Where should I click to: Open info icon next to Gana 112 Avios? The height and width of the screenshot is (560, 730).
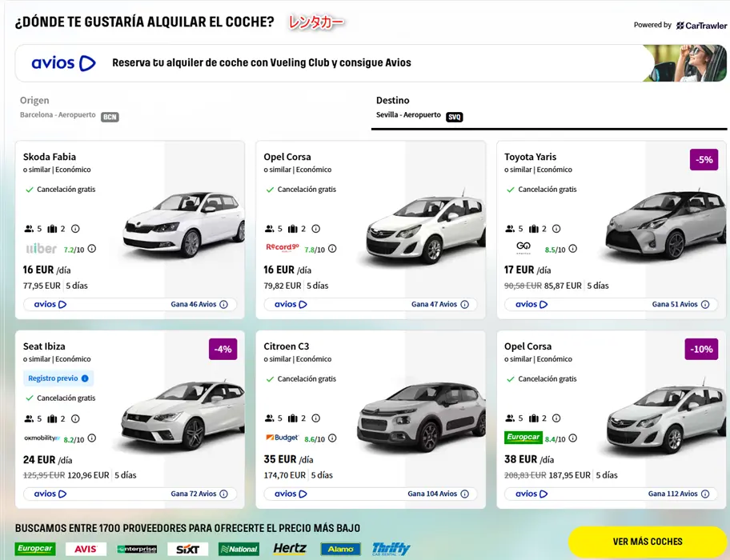(x=705, y=494)
